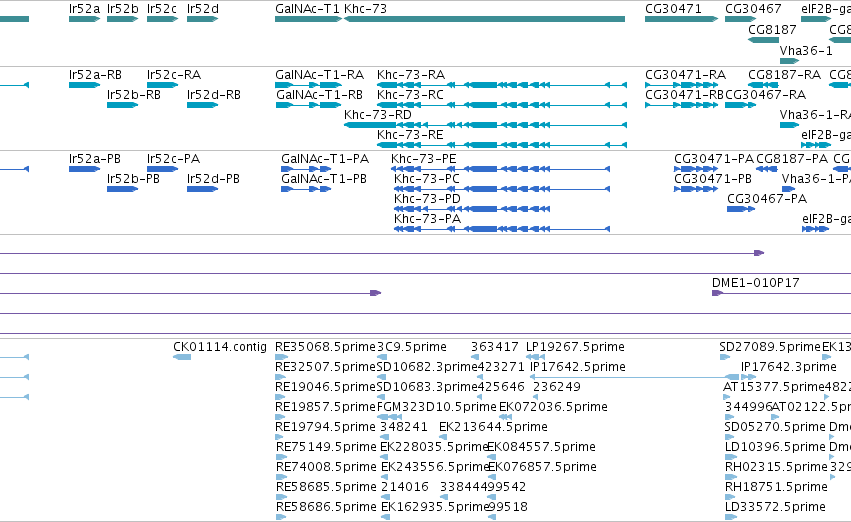This screenshot has width=851, height=522.
Task: Click the Vha36-1 gene label
Action: point(806,50)
